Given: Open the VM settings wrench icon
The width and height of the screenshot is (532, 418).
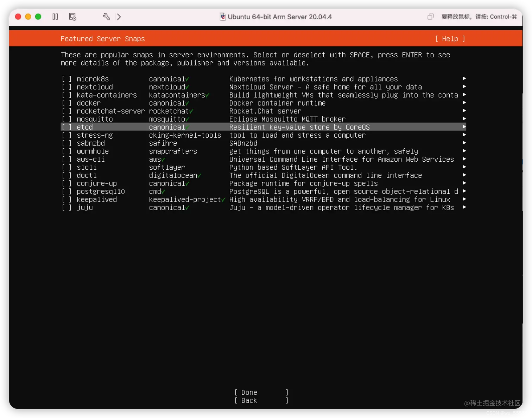Looking at the screenshot, I should coord(106,17).
